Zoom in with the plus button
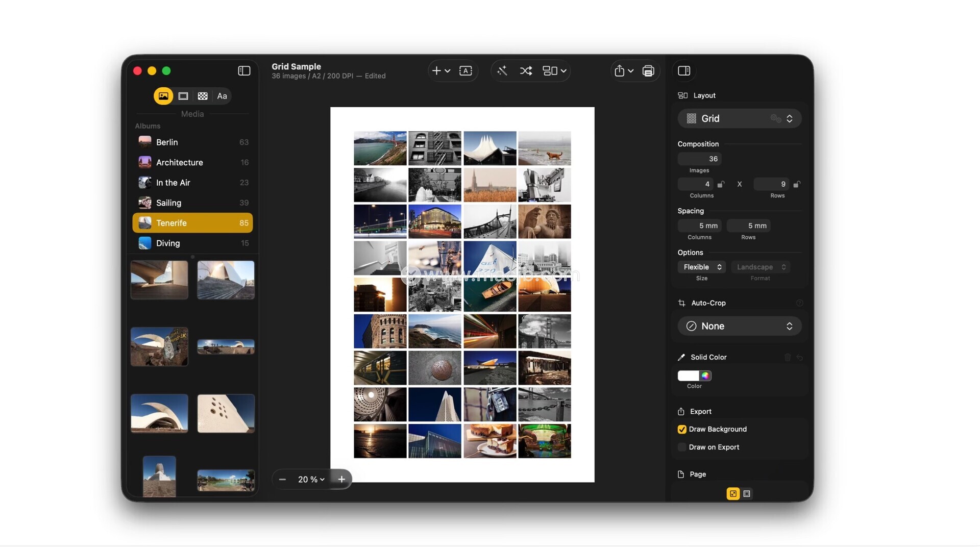Image resolution: width=980 pixels, height=551 pixels. tap(341, 479)
